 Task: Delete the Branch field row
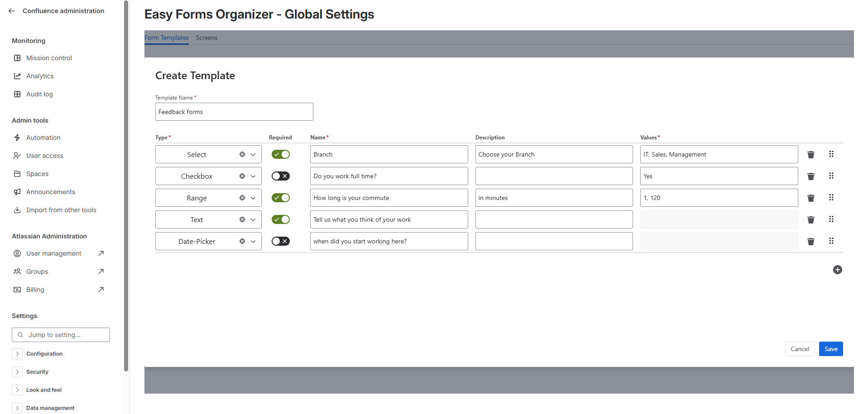tap(810, 155)
